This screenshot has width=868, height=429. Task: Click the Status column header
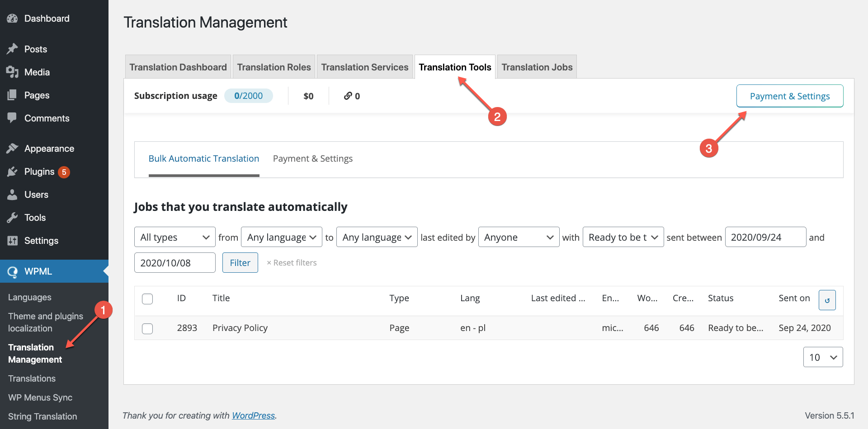(x=721, y=298)
